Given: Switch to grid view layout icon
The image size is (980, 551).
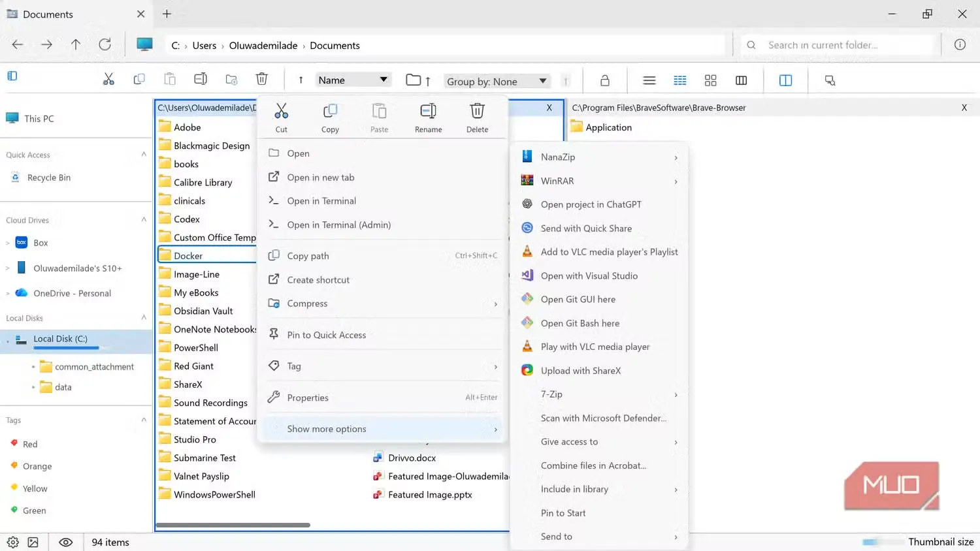Looking at the screenshot, I should click(x=710, y=80).
